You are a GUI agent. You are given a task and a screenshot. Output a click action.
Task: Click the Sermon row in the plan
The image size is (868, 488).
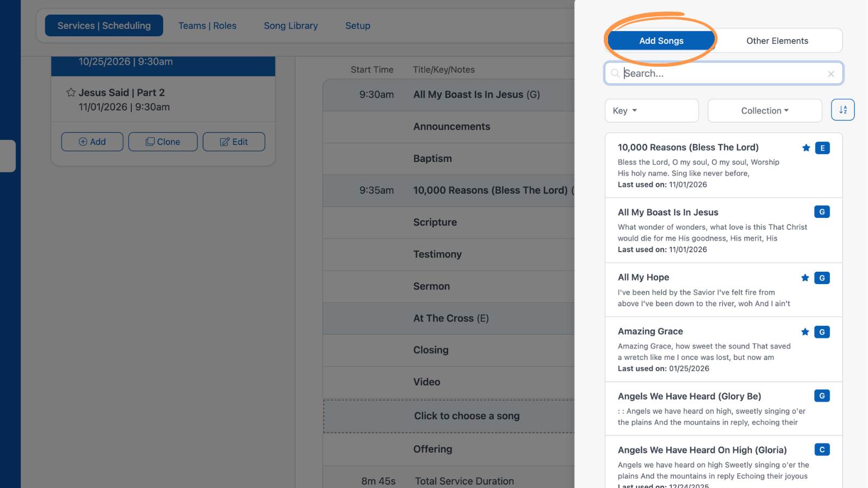(449, 286)
